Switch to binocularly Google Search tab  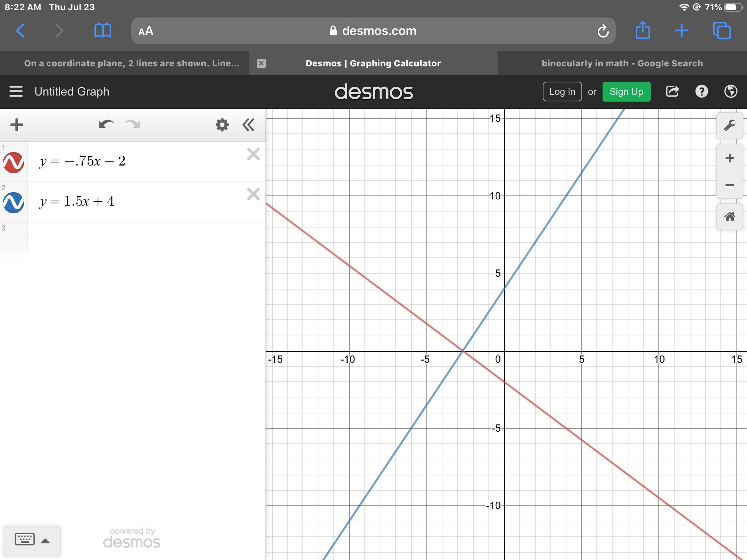coord(622,63)
